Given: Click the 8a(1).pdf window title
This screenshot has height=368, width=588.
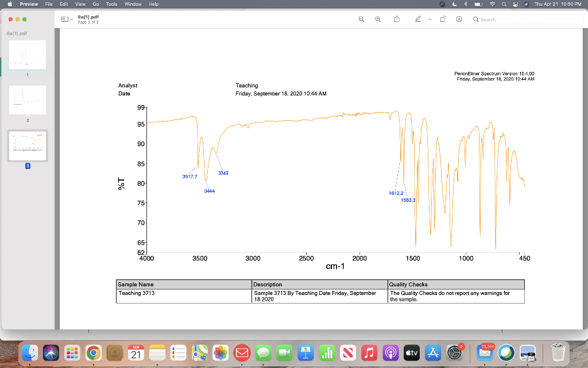Looking at the screenshot, I should (88, 17).
